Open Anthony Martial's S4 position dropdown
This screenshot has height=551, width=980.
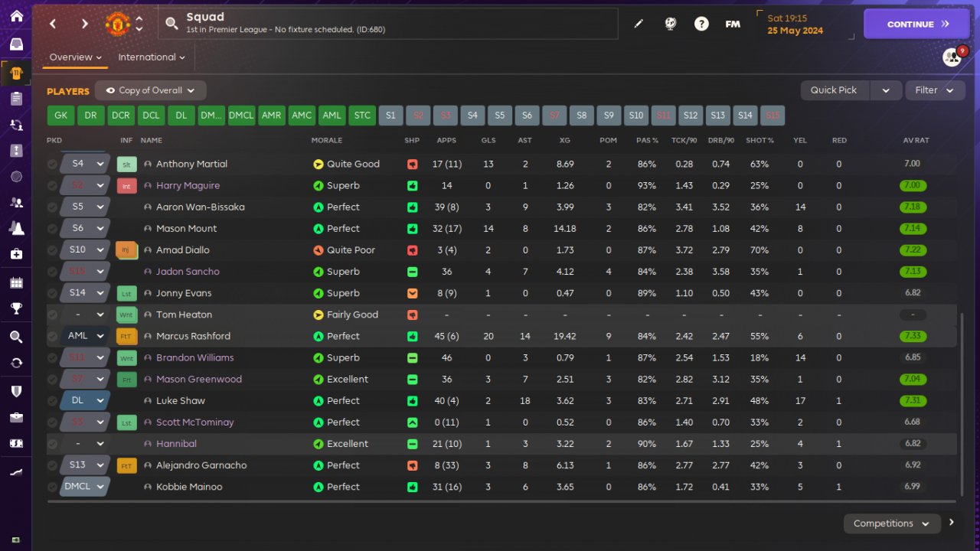(x=85, y=164)
